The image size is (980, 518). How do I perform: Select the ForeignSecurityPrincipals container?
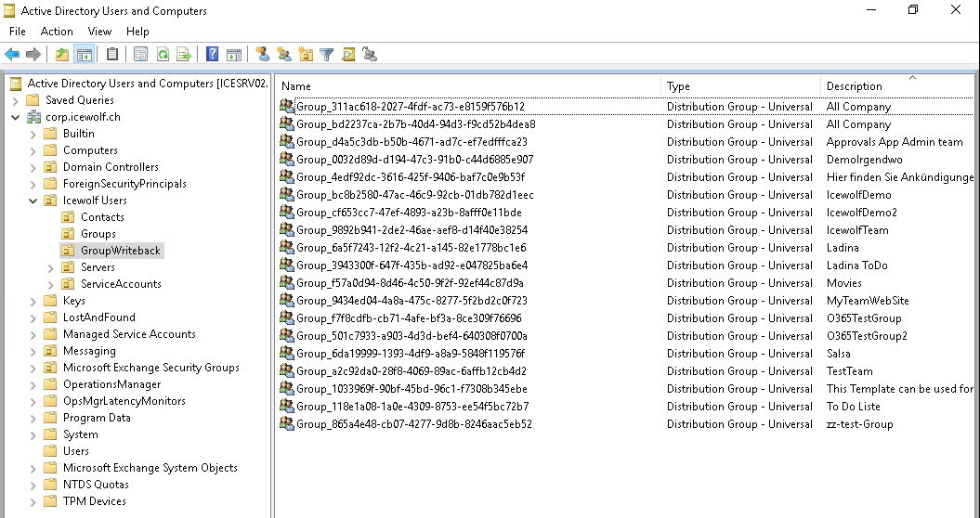point(124,184)
